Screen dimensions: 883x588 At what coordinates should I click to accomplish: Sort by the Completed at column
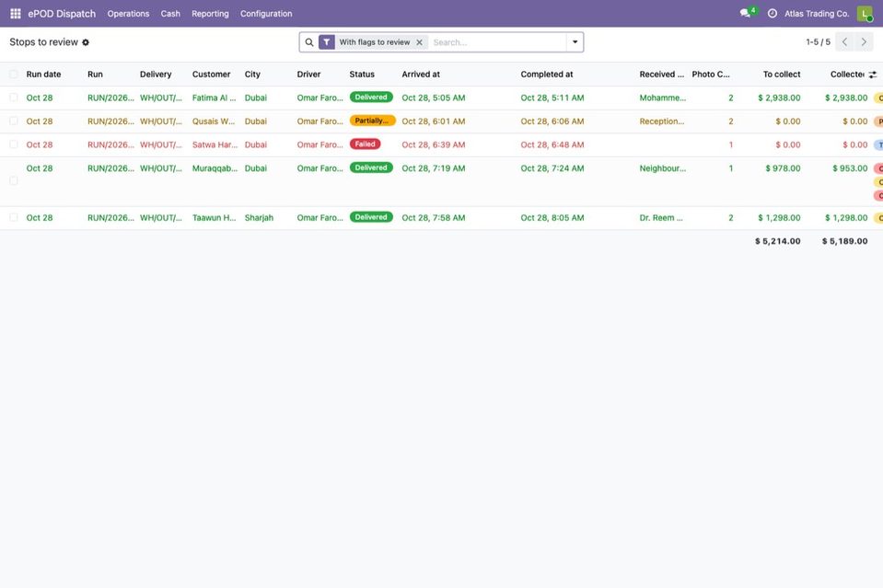pyautogui.click(x=546, y=75)
